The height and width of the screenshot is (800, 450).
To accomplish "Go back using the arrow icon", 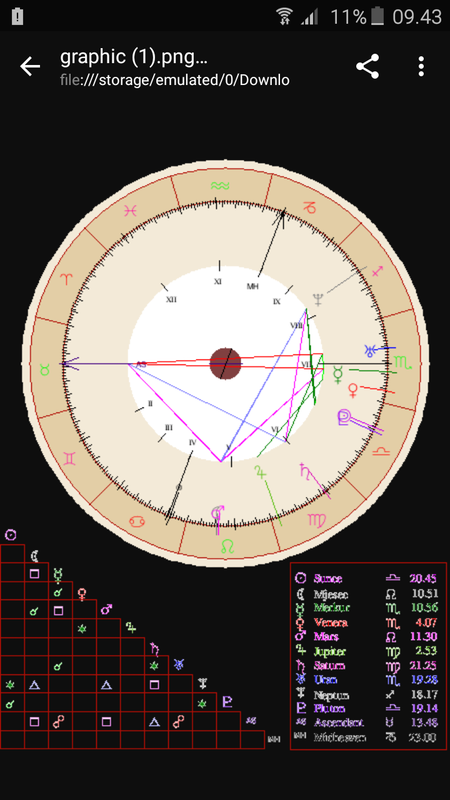I will coord(30,67).
